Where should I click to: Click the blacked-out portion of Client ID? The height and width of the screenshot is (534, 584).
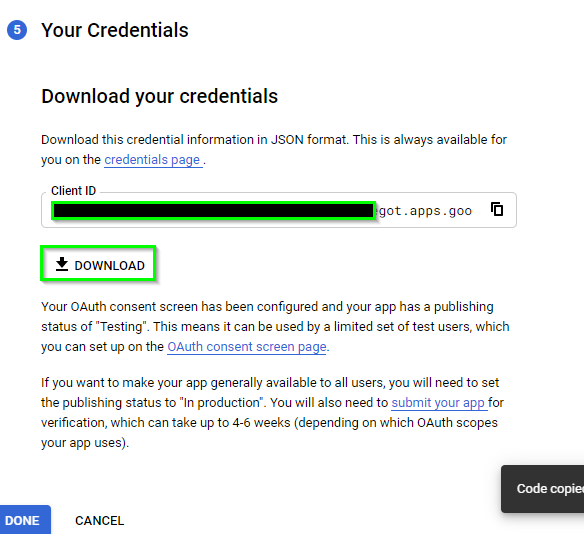click(213, 211)
